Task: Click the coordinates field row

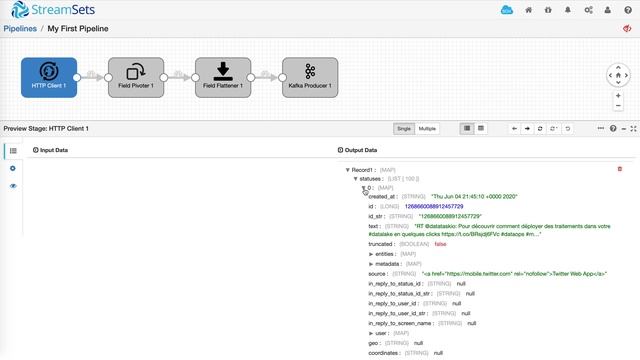Action: 406,353
